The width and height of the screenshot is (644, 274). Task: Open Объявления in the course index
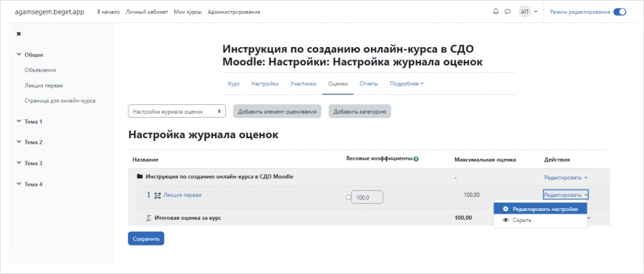pos(40,70)
